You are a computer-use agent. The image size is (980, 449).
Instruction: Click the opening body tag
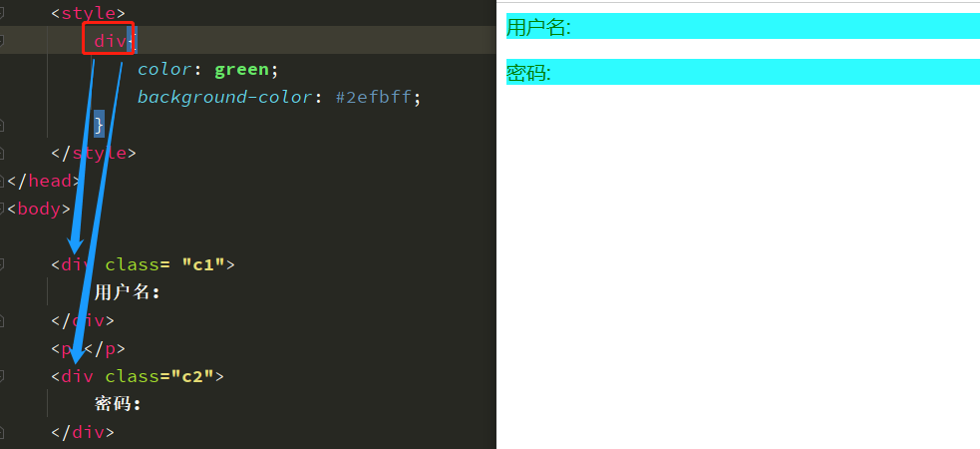click(x=40, y=209)
